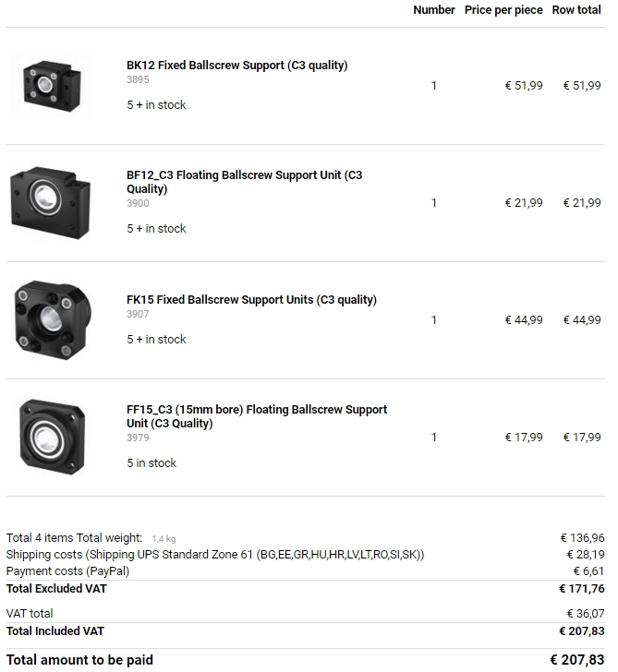
Task: Click the Total Excluded VAT label
Action: (56, 589)
